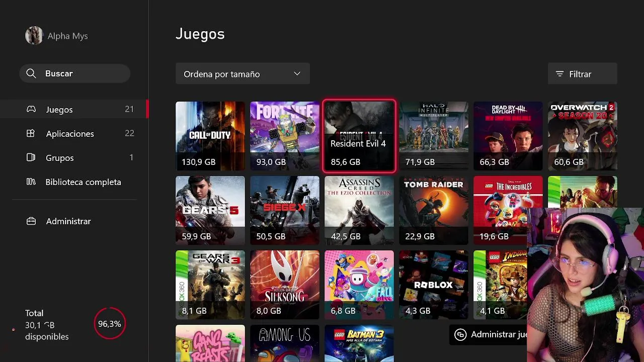
Task: Click the 96,3% storage usage ring
Action: pos(110,324)
